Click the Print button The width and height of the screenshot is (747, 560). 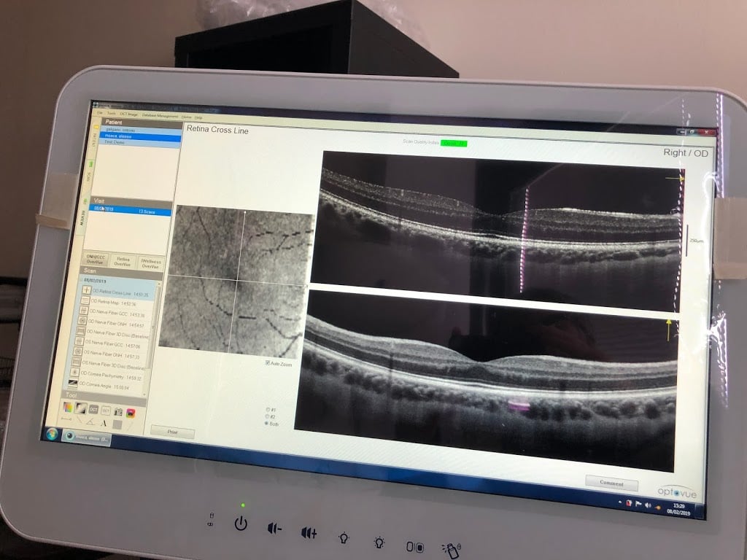pyautogui.click(x=172, y=432)
